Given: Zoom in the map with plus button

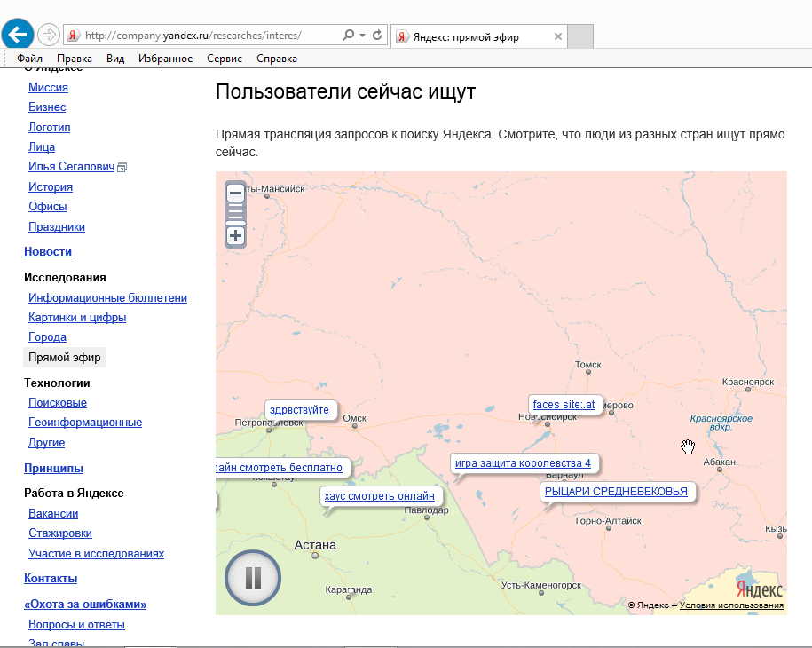Looking at the screenshot, I should [x=236, y=236].
